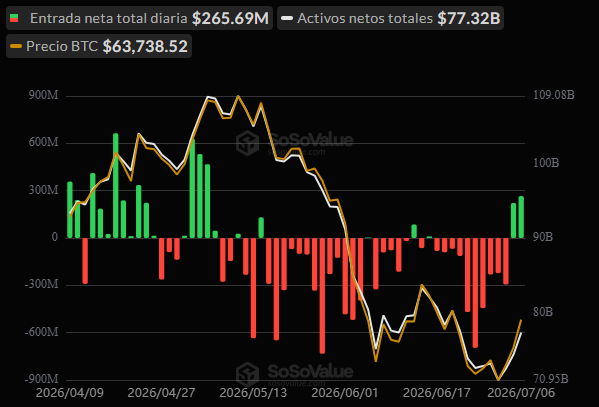The width and height of the screenshot is (599, 407).
Task: Click the 100B right axis label
Action: click(x=546, y=163)
